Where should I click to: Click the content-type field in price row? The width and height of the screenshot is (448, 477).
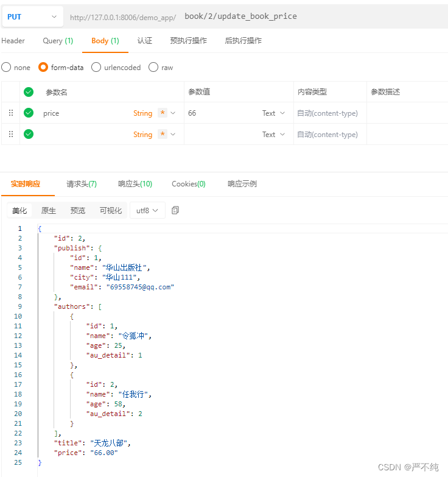tap(330, 113)
